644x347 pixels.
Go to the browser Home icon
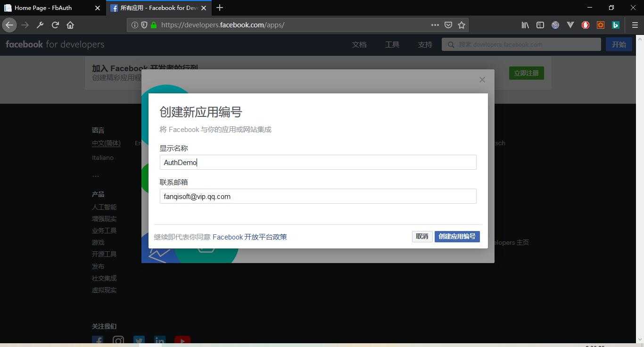click(70, 25)
